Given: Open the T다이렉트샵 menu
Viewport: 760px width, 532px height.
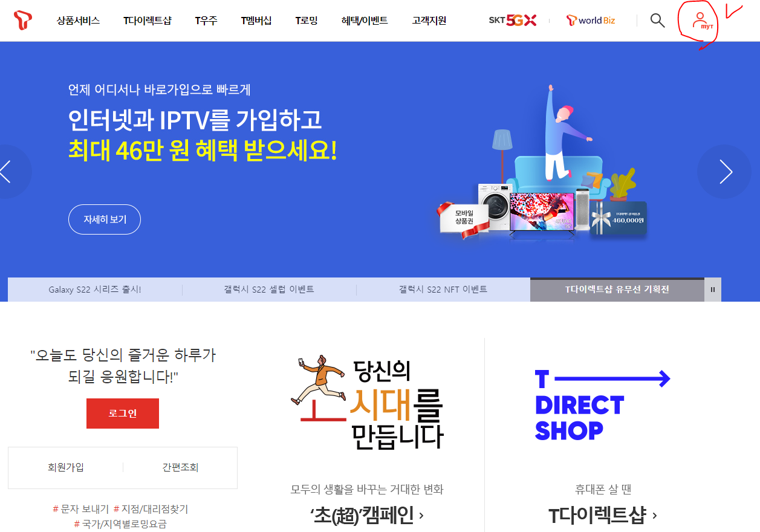Looking at the screenshot, I should point(148,21).
